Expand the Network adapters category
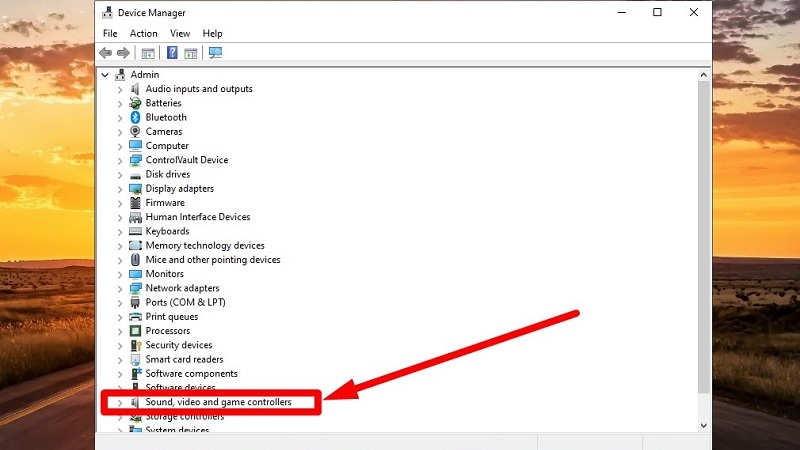The width and height of the screenshot is (800, 450). click(x=120, y=289)
